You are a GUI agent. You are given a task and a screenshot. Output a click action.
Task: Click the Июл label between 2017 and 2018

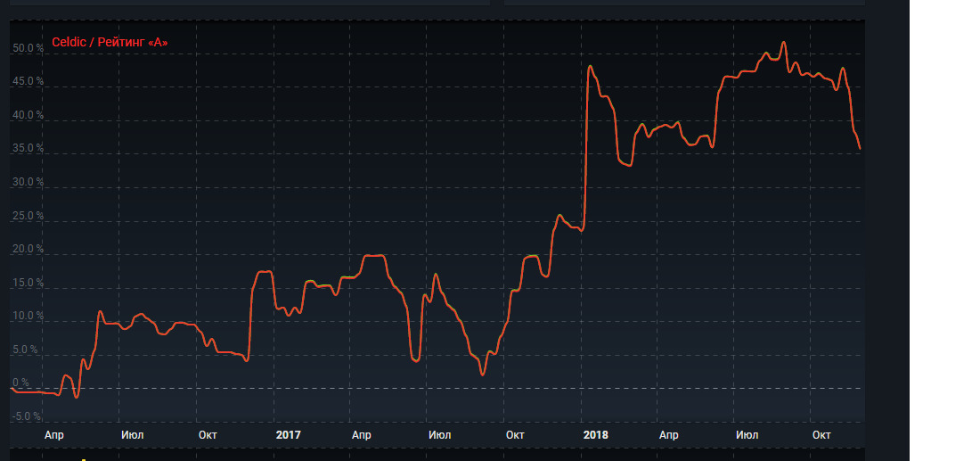point(439,435)
